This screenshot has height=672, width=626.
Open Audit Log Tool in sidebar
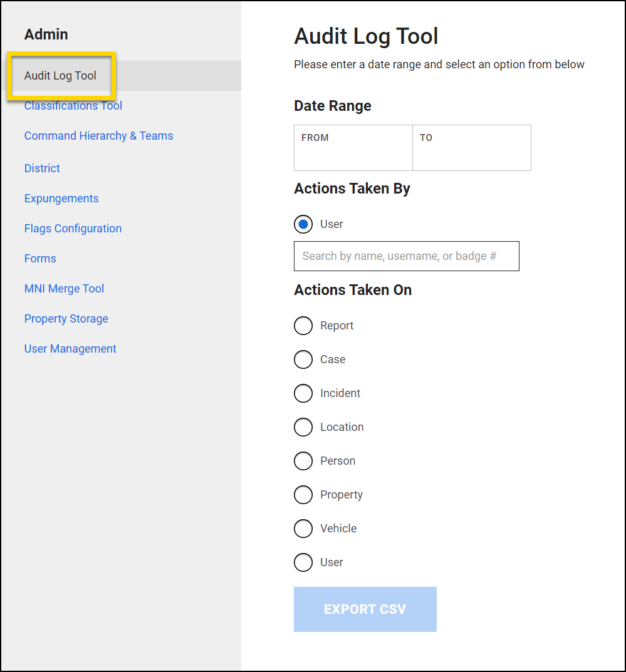(x=60, y=76)
